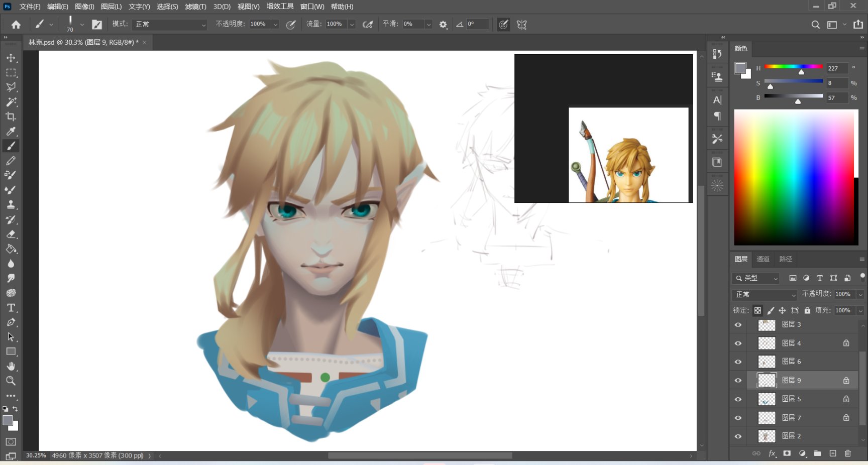Click the brush angle input field

click(x=477, y=24)
